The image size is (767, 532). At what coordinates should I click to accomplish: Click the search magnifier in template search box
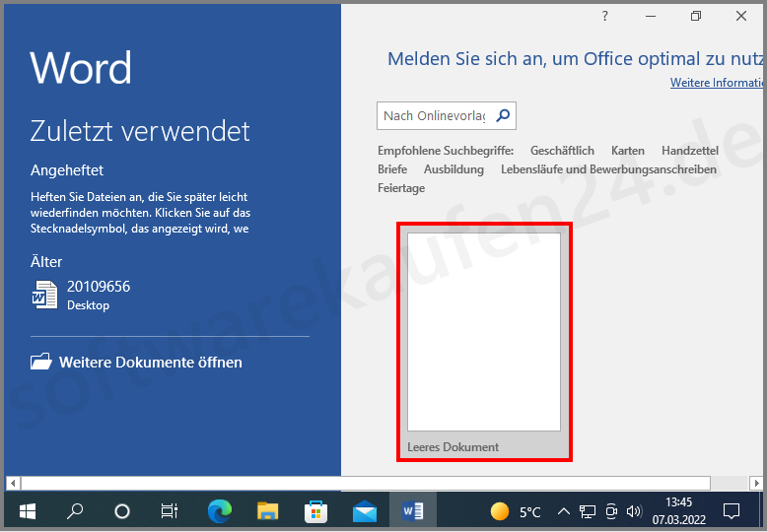tap(503, 115)
